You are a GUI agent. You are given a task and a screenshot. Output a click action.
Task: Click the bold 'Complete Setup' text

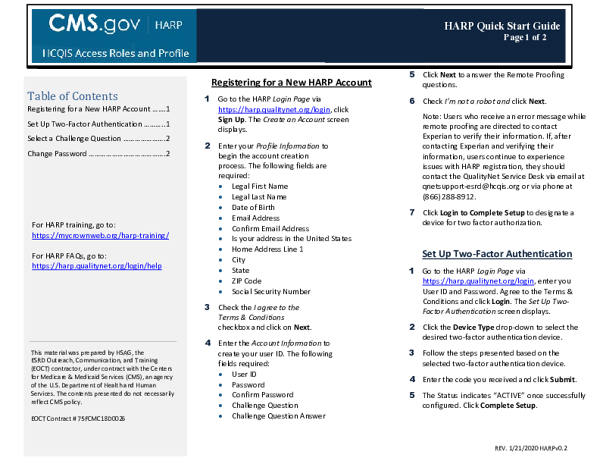pyautogui.click(x=508, y=405)
